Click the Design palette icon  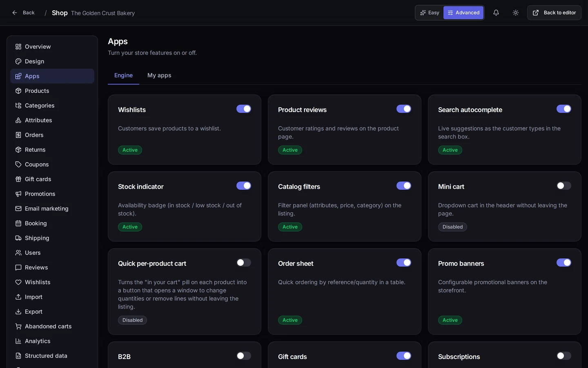[18, 61]
